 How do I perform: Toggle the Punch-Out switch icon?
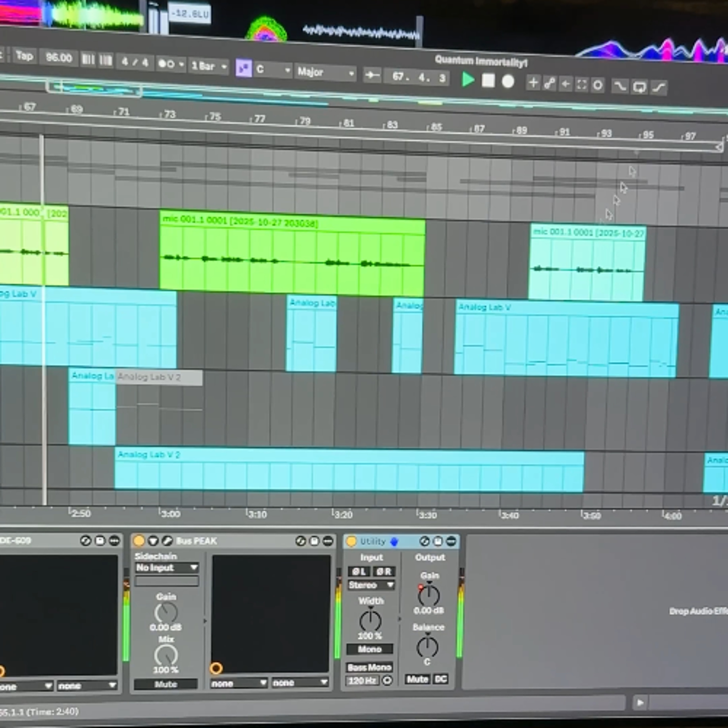tap(659, 88)
